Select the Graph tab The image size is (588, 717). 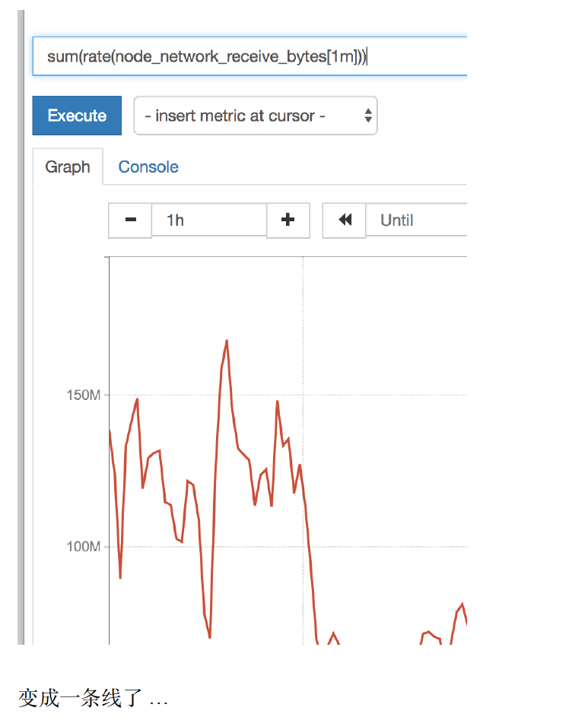[x=68, y=167]
